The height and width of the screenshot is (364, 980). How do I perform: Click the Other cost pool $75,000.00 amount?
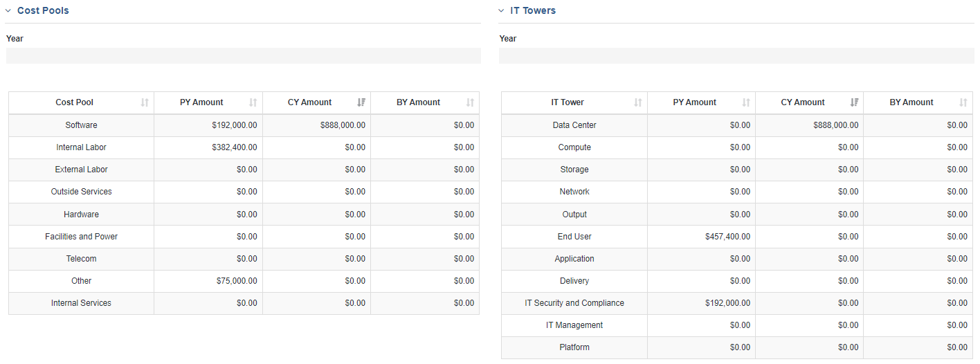click(x=237, y=281)
